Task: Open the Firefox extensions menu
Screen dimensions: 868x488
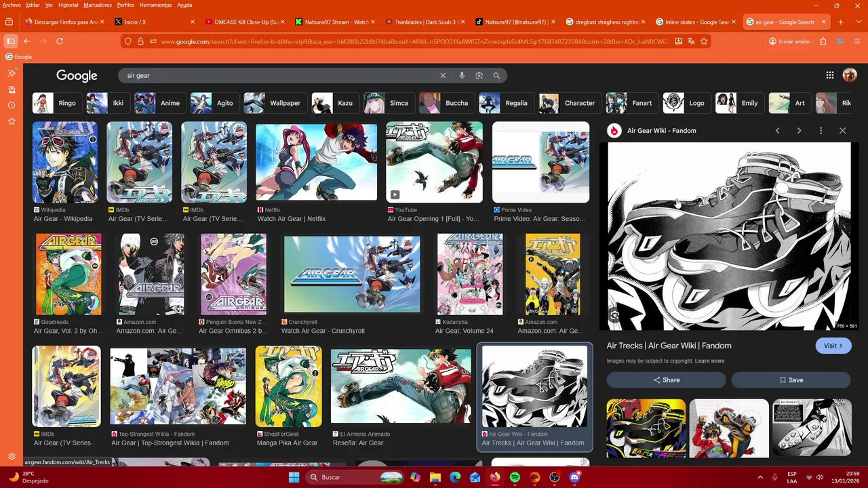Action: click(823, 41)
